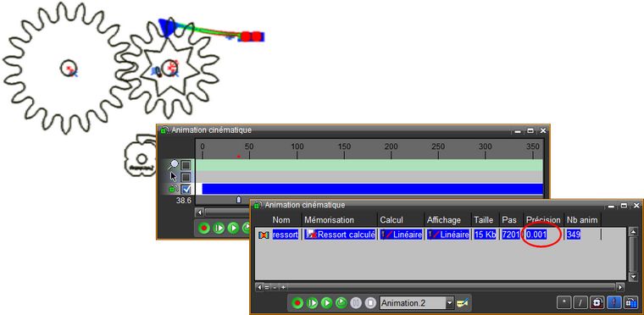Image resolution: width=644 pixels, height=315 pixels.
Task: Click the asterisk button at bottom right
Action: tap(563, 302)
